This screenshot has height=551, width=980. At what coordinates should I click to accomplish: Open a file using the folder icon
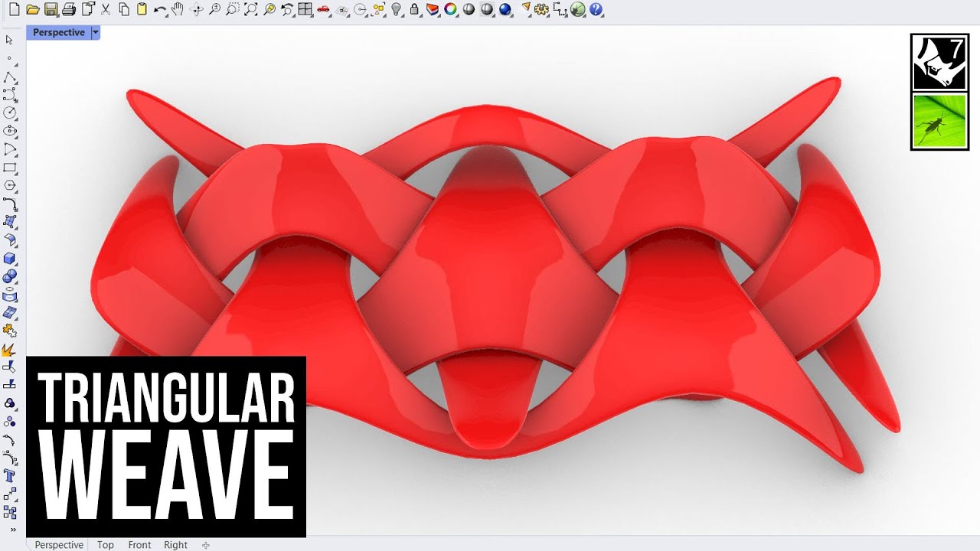tap(32, 9)
